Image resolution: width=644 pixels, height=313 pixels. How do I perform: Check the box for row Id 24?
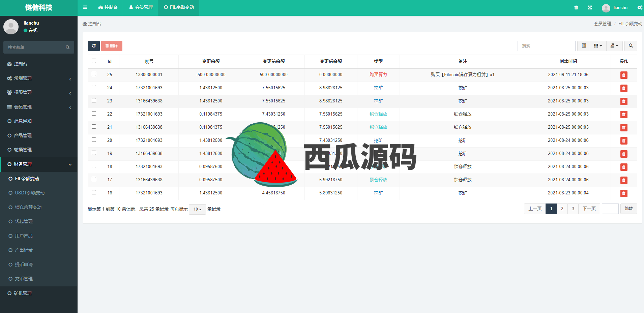pyautogui.click(x=94, y=87)
